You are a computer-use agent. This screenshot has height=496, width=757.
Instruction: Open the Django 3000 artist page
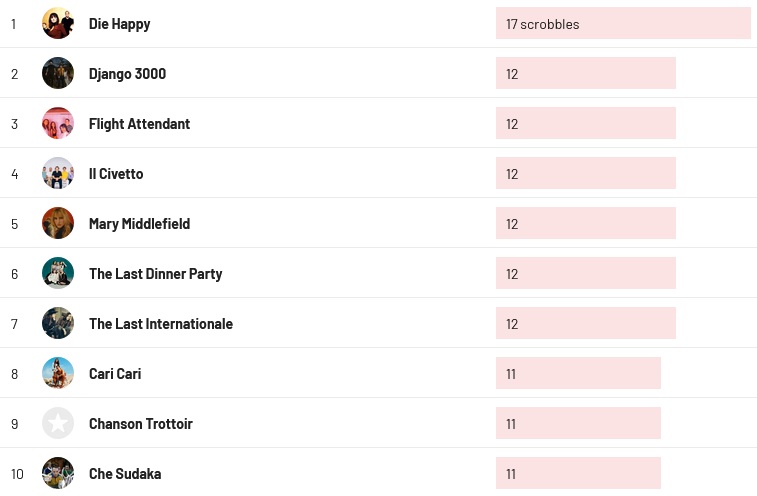[127, 74]
